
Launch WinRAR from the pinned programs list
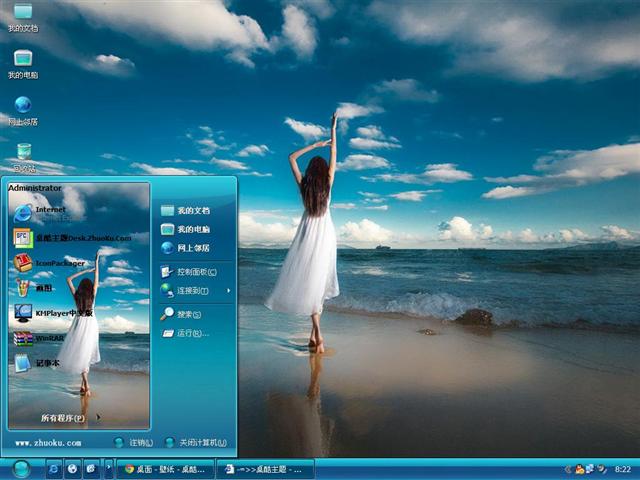(x=50, y=338)
